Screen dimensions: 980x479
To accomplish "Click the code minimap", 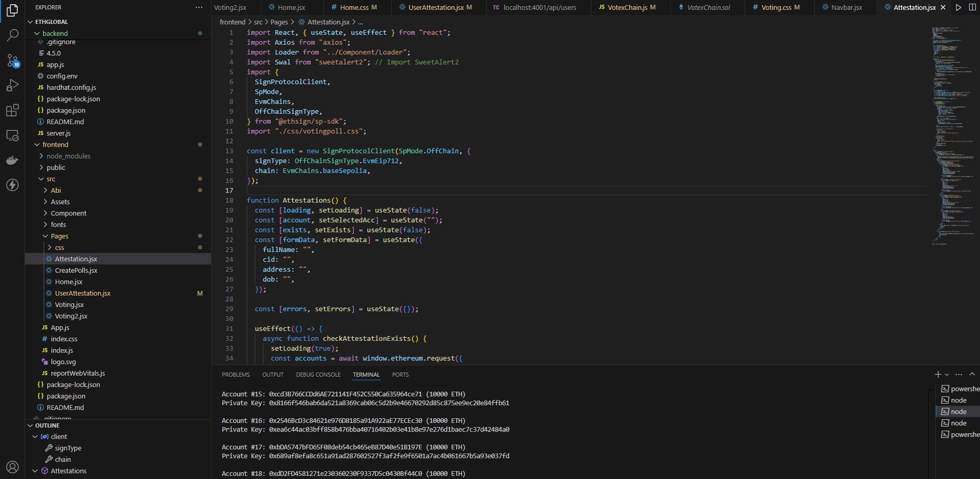I will (952, 135).
